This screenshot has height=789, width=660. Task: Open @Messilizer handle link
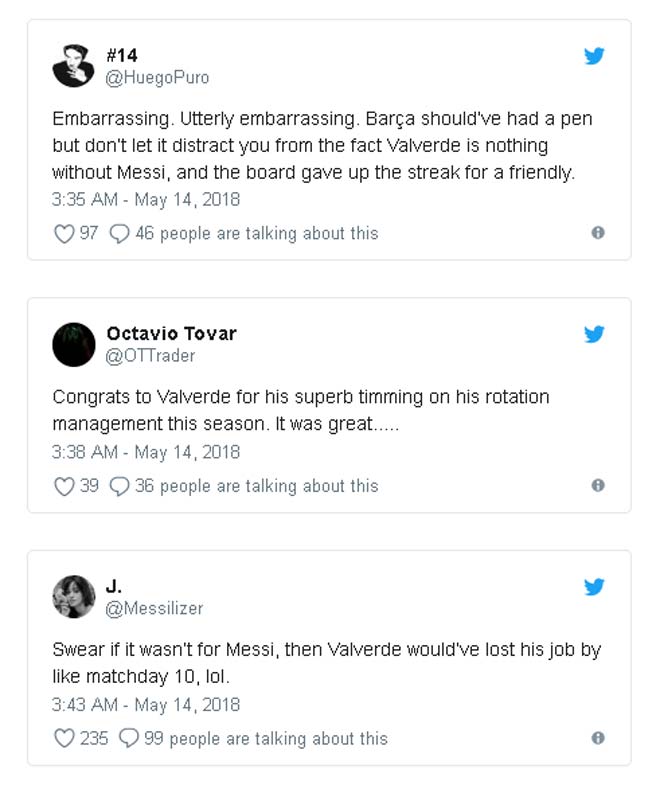[x=154, y=608]
